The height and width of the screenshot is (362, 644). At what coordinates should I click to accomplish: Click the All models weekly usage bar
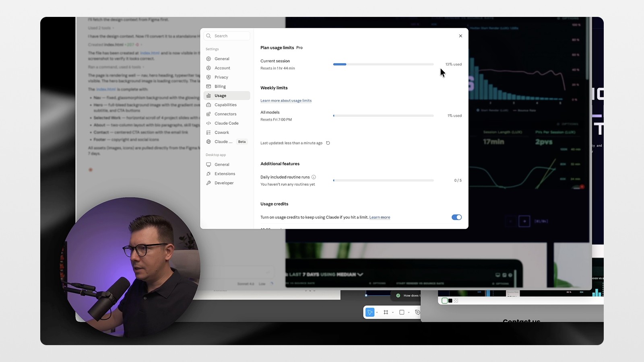pyautogui.click(x=383, y=116)
